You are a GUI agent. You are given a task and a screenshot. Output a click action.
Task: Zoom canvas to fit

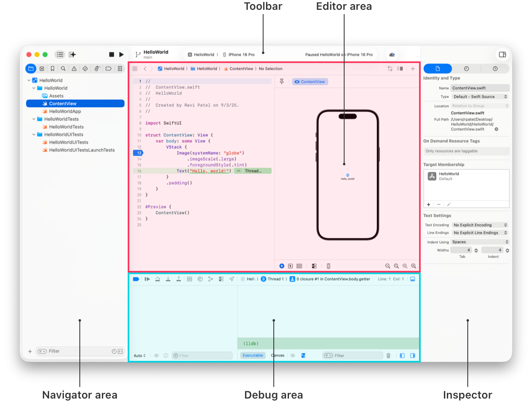pyautogui.click(x=405, y=266)
